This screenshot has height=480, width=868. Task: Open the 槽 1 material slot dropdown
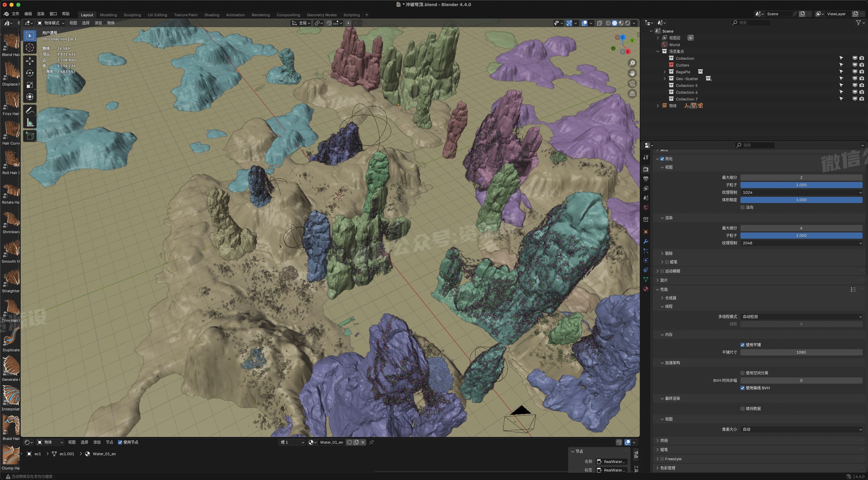pos(292,442)
